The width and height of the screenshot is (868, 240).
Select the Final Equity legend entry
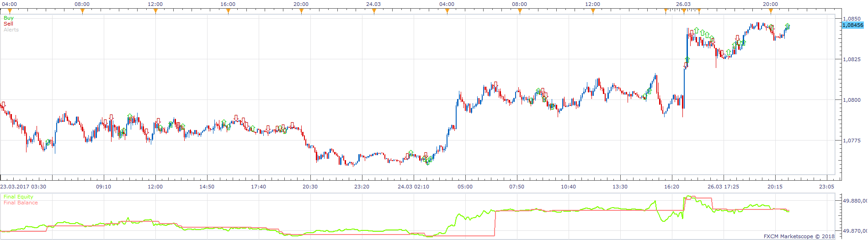click(x=18, y=197)
